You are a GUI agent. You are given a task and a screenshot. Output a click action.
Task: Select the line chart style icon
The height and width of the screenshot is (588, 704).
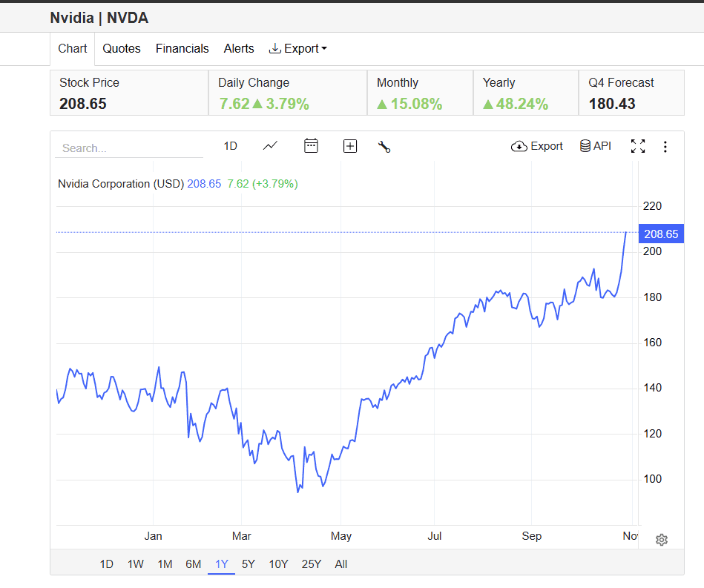click(270, 146)
